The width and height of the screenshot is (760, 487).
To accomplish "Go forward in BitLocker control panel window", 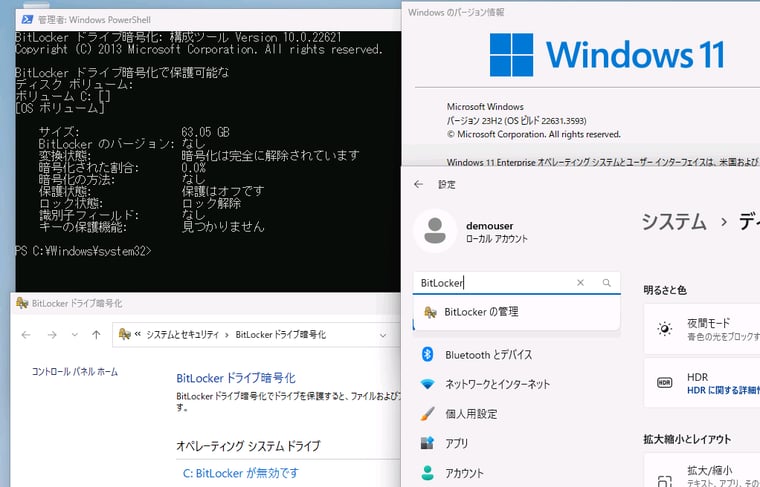I will (x=52, y=335).
